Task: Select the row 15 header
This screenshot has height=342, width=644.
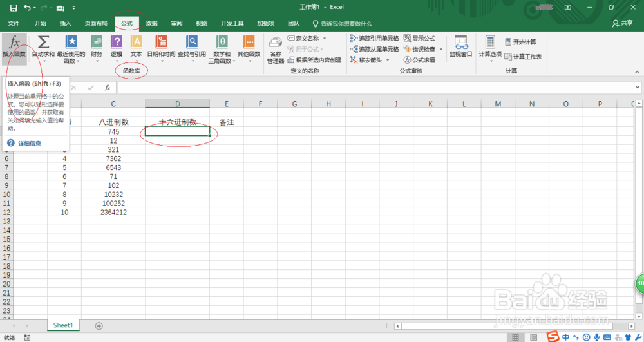Action: click(x=6, y=239)
